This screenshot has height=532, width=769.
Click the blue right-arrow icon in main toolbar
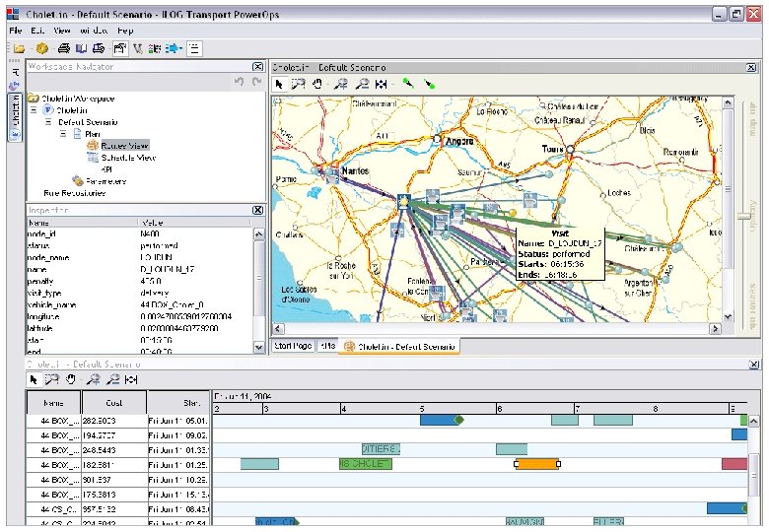click(x=174, y=48)
